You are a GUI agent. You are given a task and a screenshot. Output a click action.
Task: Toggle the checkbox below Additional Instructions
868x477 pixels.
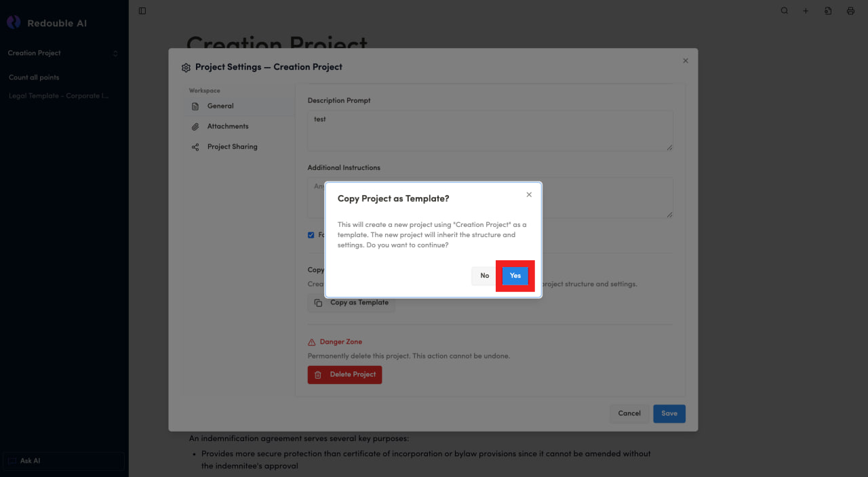(x=311, y=235)
